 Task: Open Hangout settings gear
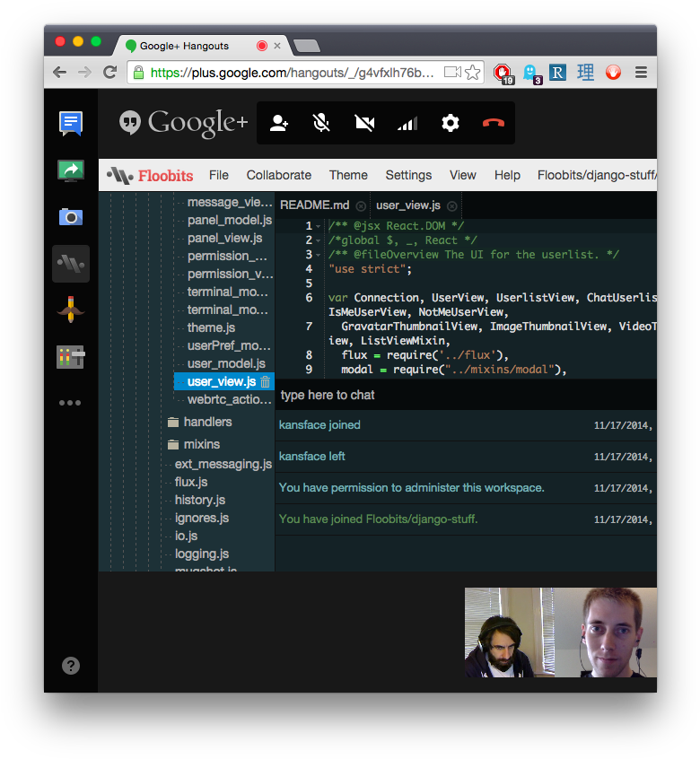(x=451, y=123)
